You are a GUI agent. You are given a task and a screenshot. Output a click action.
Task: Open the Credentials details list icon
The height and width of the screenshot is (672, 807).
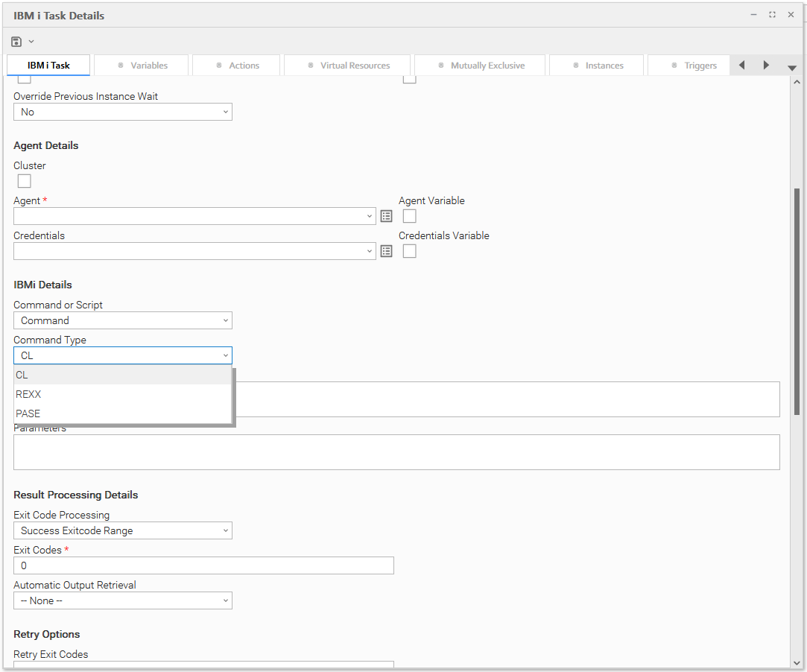[386, 251]
